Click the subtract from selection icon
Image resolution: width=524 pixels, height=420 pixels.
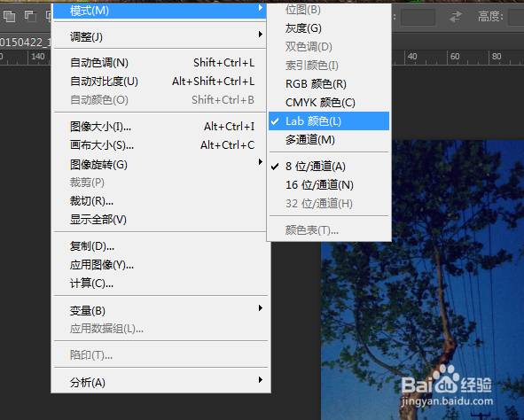[x=30, y=16]
